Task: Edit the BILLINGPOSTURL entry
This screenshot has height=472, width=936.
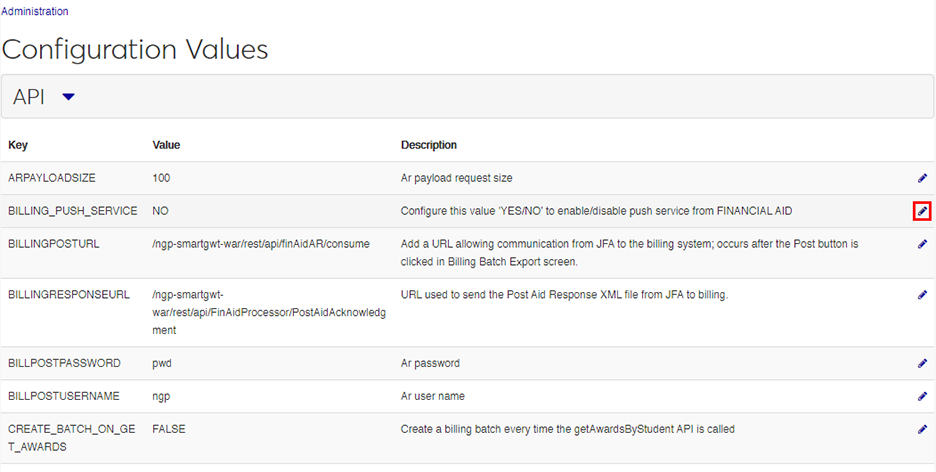Action: (922, 244)
